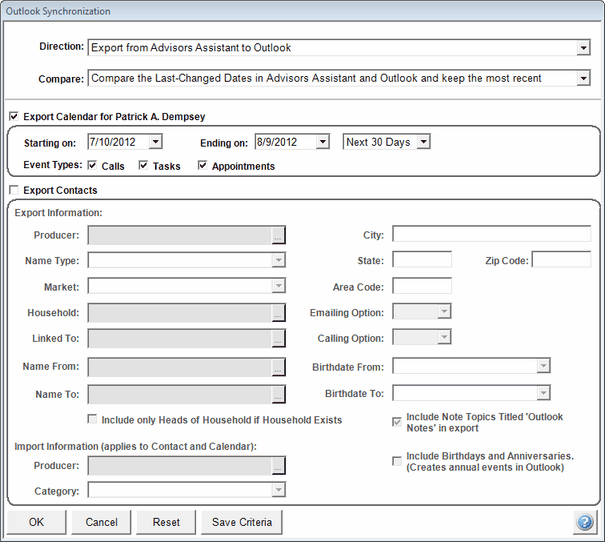Check Include only Heads of Household
The image size is (605, 542).
(92, 419)
